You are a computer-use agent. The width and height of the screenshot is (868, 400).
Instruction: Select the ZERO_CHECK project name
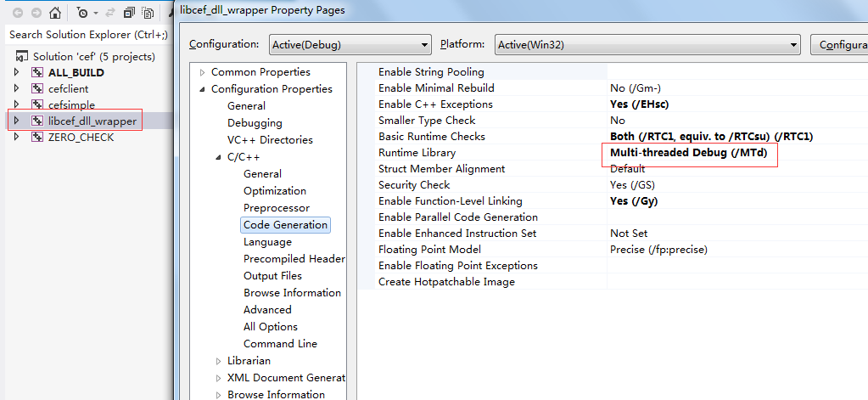coord(81,137)
